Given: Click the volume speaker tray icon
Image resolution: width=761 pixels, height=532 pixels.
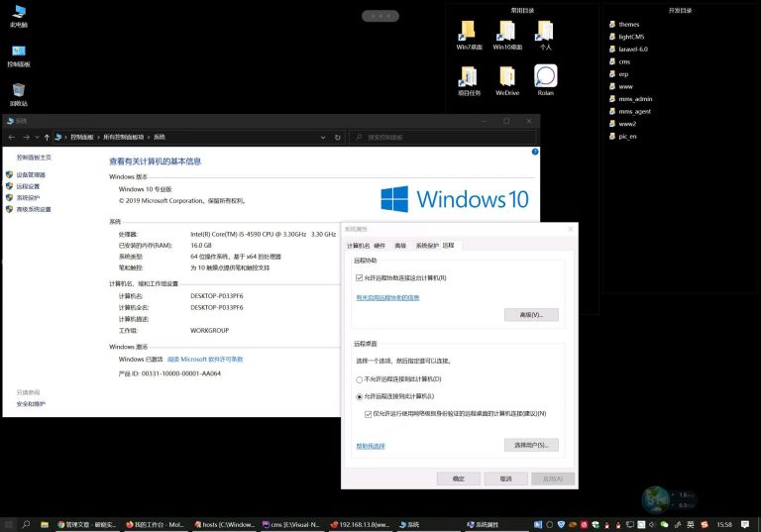Looking at the screenshot, I should coord(652,524).
